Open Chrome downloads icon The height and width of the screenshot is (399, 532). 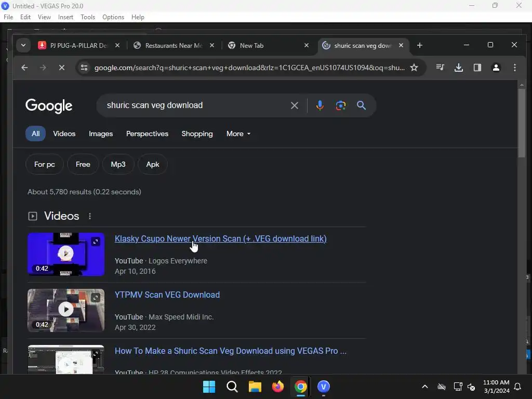[459, 68]
